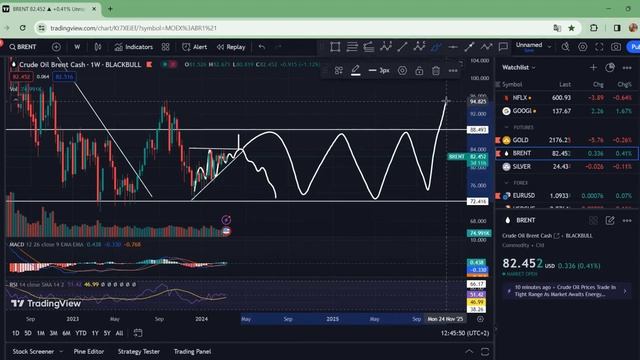Open Watchlist more options menu

[x=627, y=67]
